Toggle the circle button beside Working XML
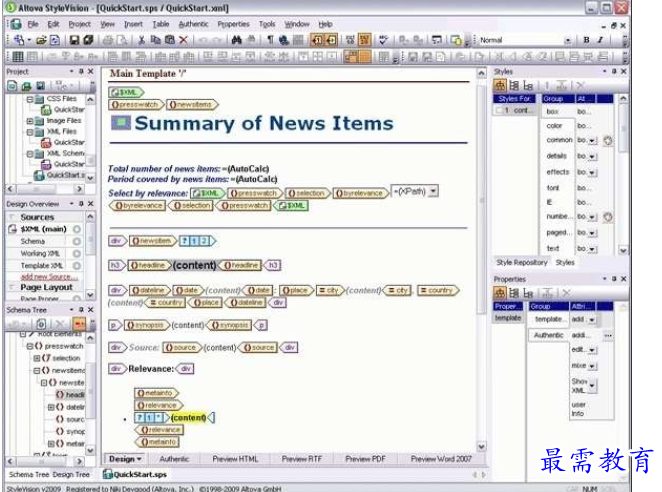 (76, 254)
